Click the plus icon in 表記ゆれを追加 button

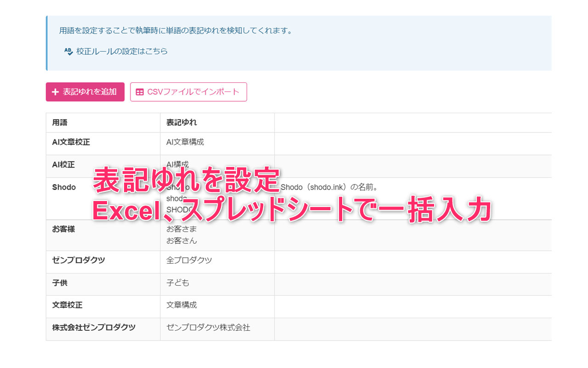55,92
